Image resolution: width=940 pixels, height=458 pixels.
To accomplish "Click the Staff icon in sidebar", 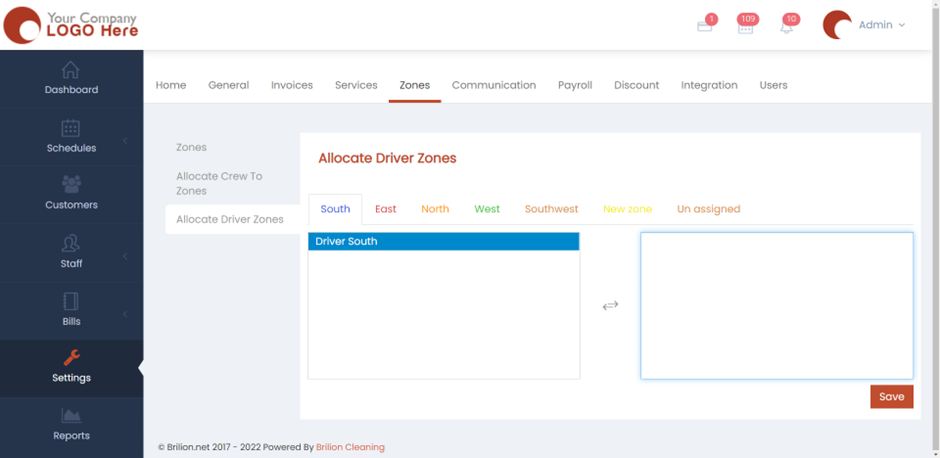I will [x=71, y=243].
